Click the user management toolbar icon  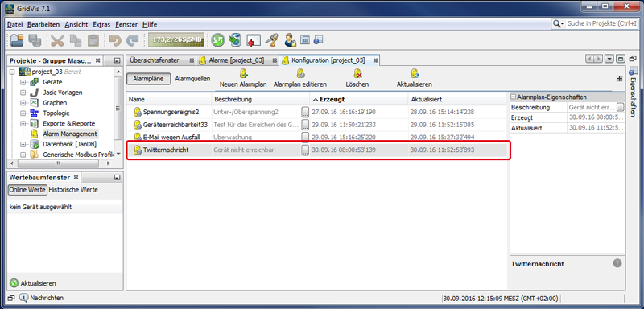[290, 40]
